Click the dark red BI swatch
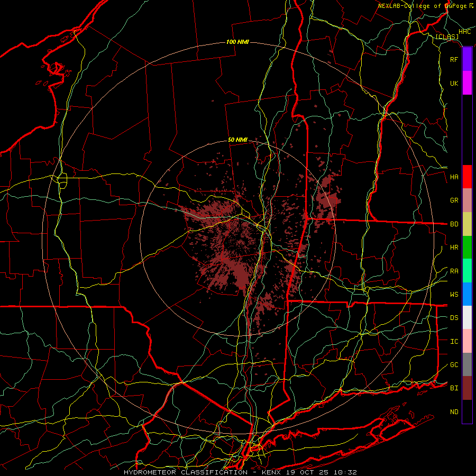Image resolution: width=476 pixels, height=476 pixels. click(x=467, y=388)
